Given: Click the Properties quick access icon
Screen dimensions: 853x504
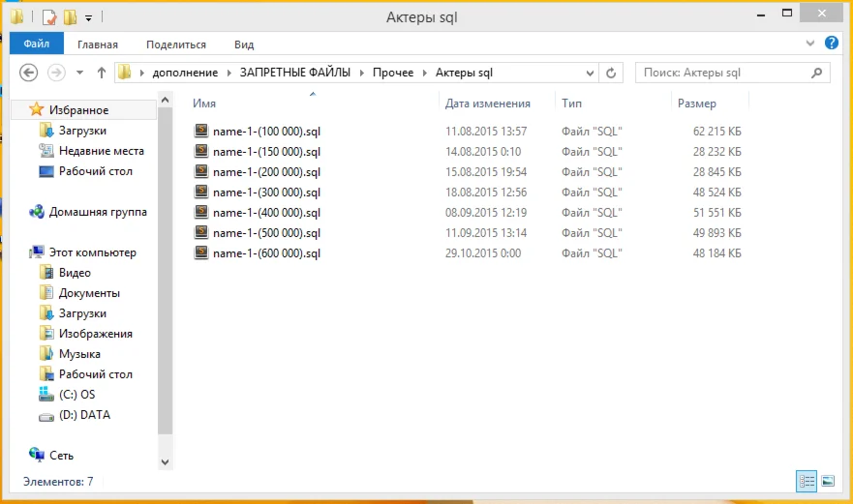Looking at the screenshot, I should point(49,16).
